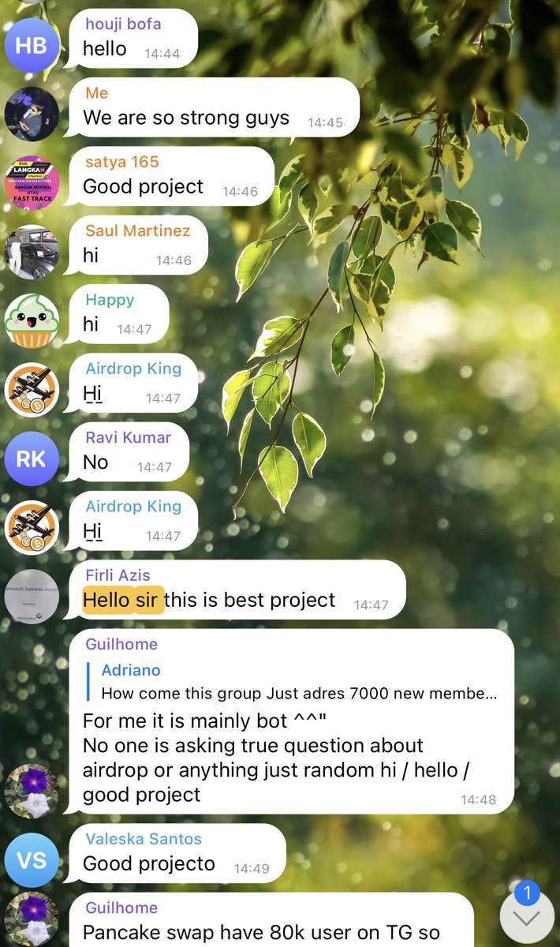Open Guilhome's flower avatar next to the Pancake swap message

[32, 919]
